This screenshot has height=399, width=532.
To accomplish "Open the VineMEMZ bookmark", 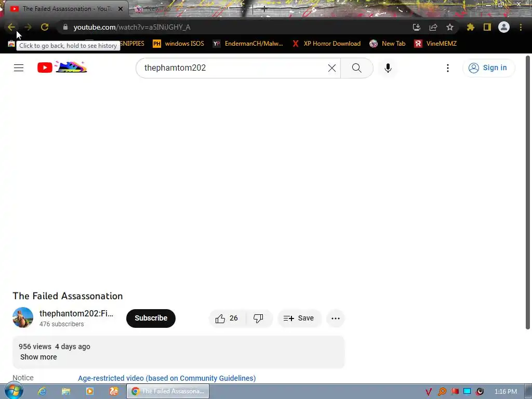I will coord(435,44).
